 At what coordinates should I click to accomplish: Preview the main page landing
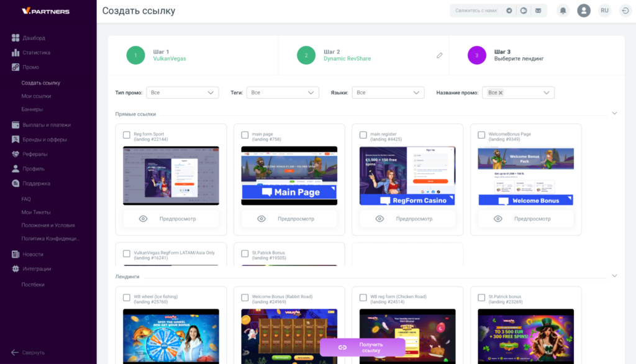pos(289,219)
